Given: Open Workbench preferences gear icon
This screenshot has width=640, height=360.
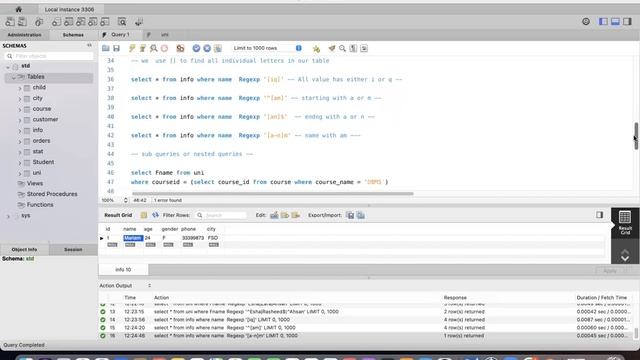Looking at the screenshot, I should [x=586, y=21].
